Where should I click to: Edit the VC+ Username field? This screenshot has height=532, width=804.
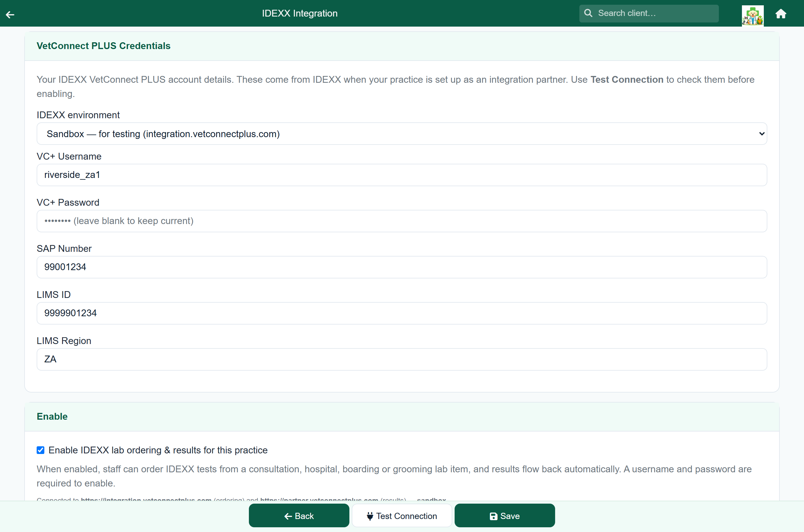click(x=402, y=175)
